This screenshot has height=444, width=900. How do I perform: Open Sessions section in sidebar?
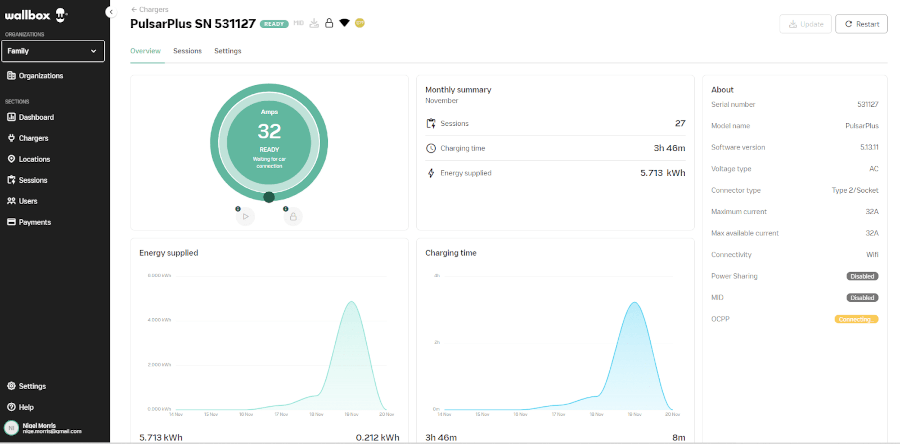tap(27, 180)
